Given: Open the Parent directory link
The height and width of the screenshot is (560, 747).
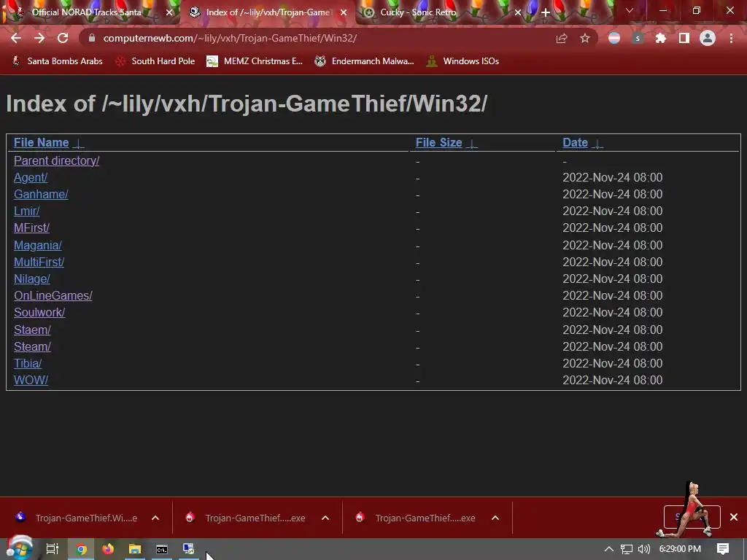Looking at the screenshot, I should pos(56,160).
